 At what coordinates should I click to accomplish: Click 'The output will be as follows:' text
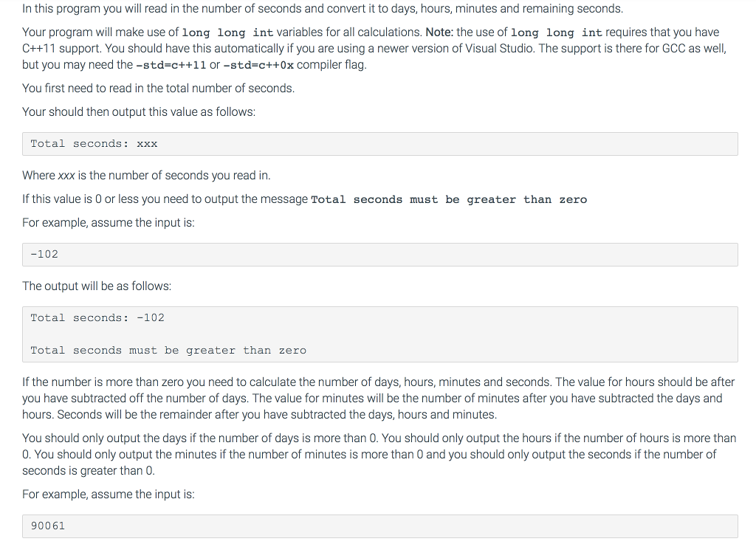click(x=97, y=286)
